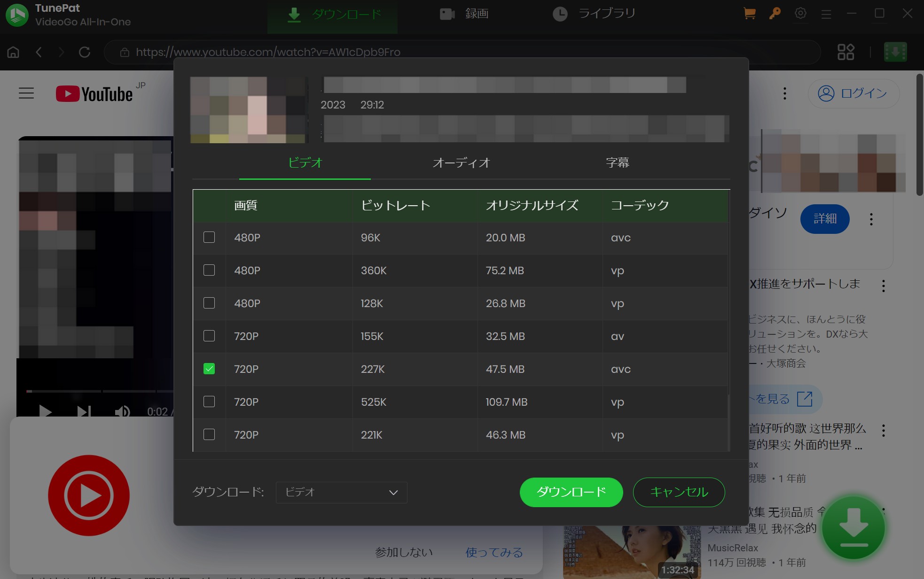Click the green download queue icon in toolbar

click(x=895, y=52)
